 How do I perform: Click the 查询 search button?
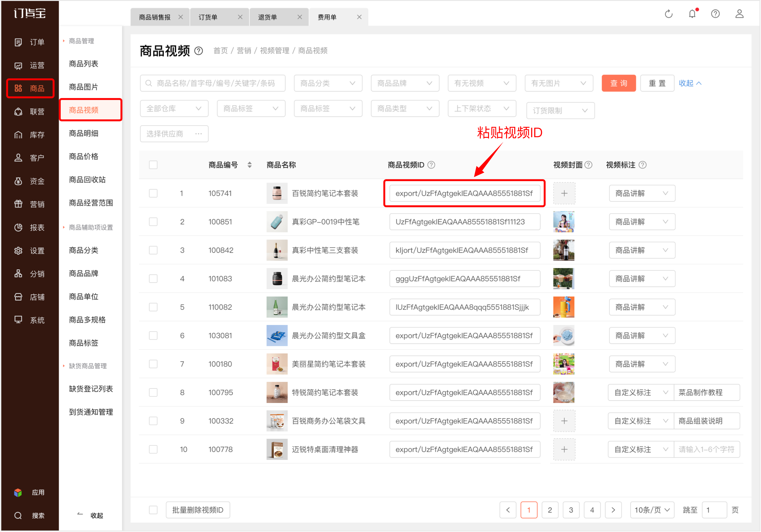(618, 83)
